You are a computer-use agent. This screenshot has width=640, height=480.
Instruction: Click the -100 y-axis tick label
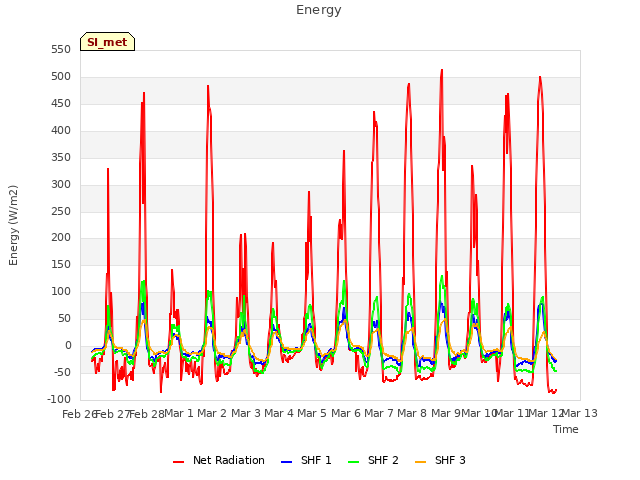[59, 399]
